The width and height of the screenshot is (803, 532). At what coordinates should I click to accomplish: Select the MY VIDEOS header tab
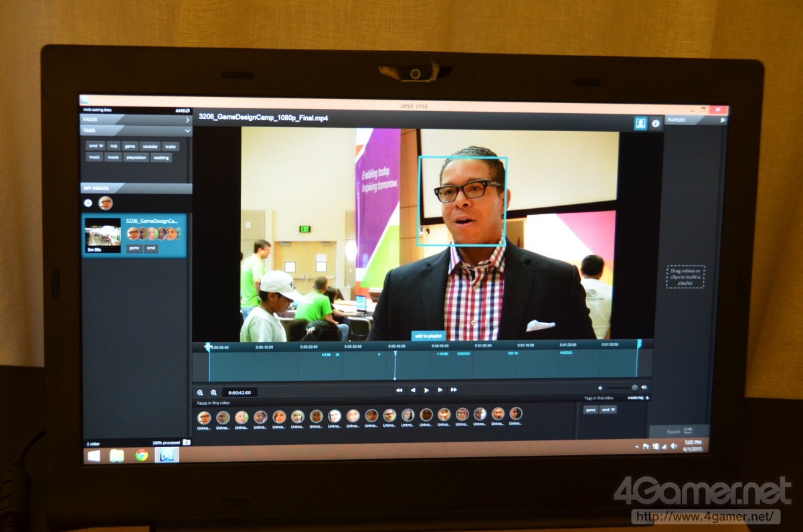coord(137,188)
